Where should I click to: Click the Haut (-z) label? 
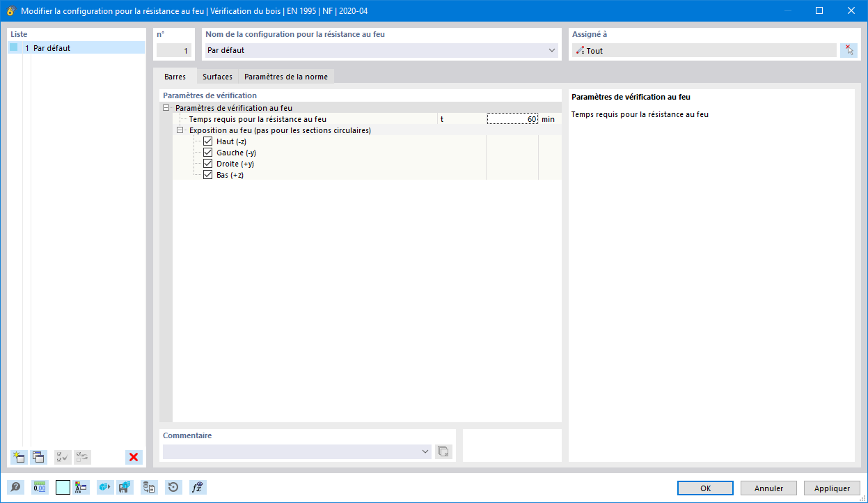pyautogui.click(x=232, y=141)
